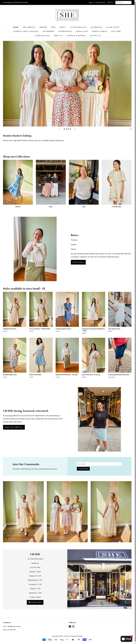
Task: Open the Facebook page icon
Action: tap(70, 626)
